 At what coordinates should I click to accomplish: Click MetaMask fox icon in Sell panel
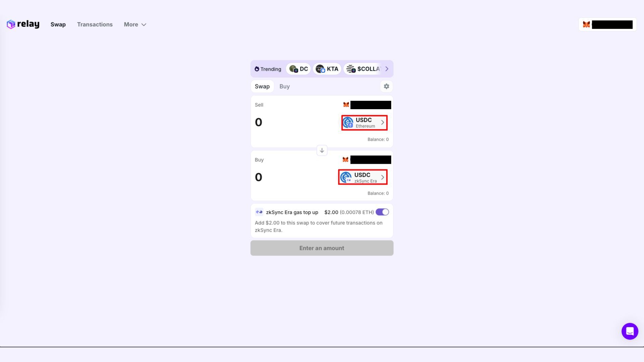[346, 105]
